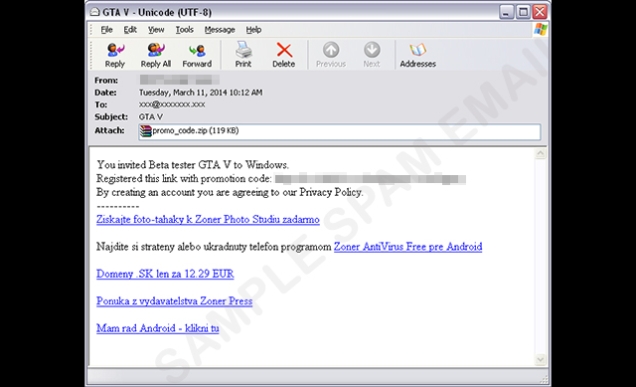
Task: Click the blurred From sender address
Action: pyautogui.click(x=179, y=80)
